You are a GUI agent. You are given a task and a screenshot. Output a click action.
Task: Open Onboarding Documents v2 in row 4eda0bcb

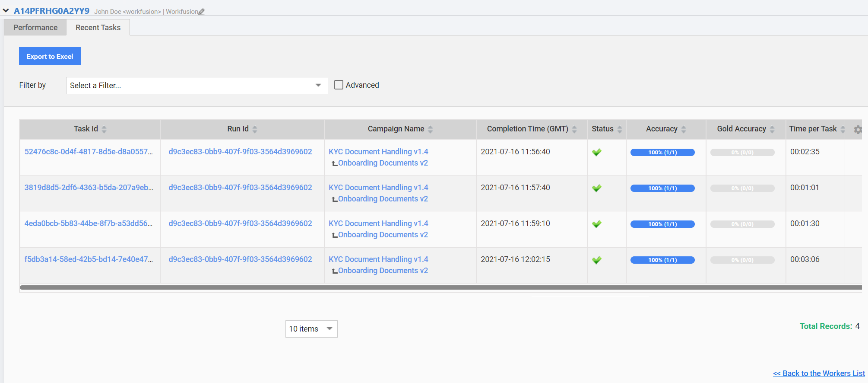[383, 235]
